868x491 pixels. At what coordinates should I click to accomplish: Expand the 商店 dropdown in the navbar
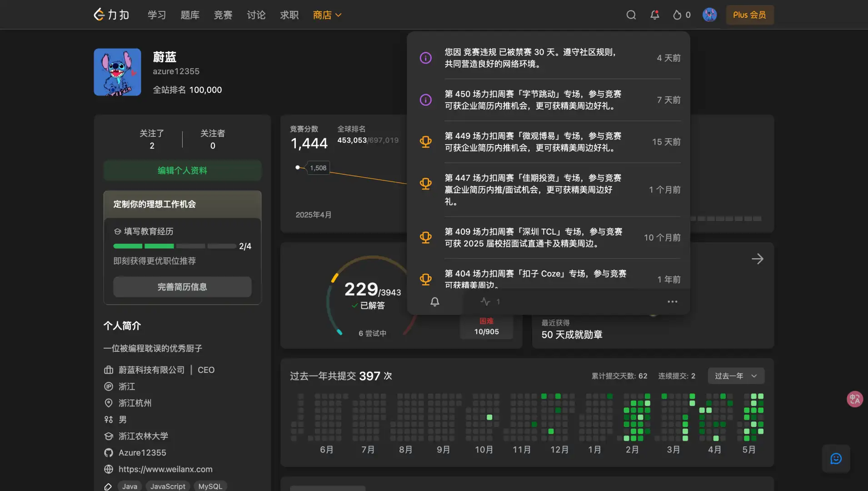327,15
